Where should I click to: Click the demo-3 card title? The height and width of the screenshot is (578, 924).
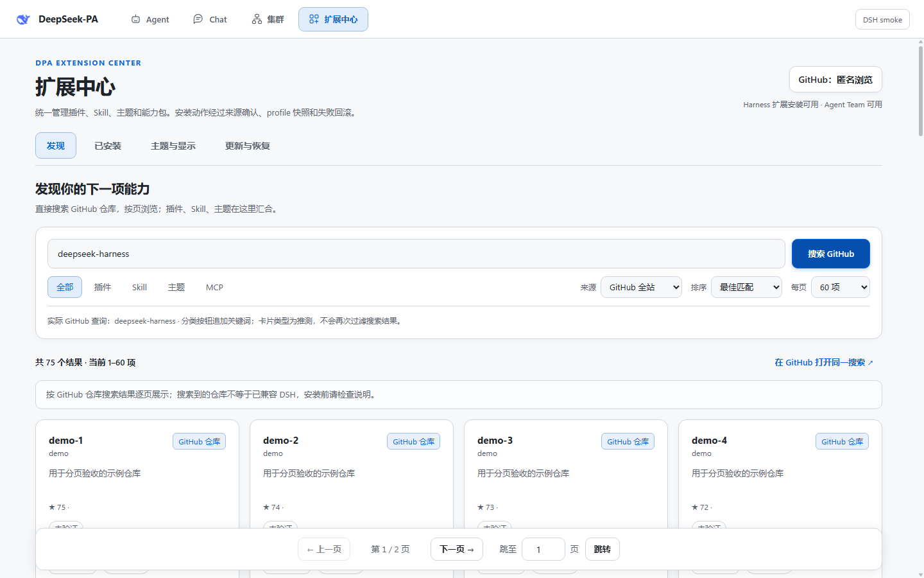point(495,441)
